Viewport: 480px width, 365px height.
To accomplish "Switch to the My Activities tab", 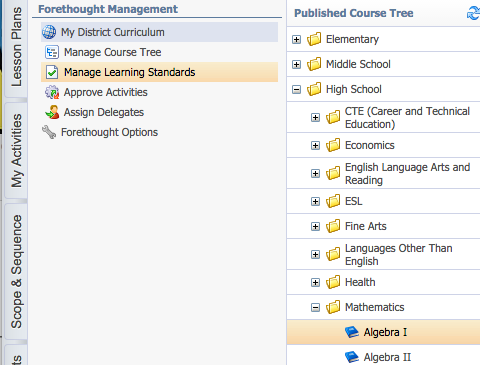I will [16, 151].
